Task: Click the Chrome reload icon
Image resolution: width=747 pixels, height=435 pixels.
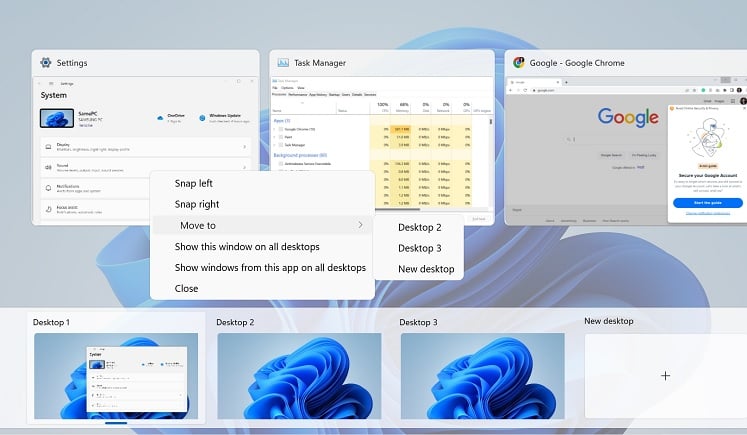Action: point(525,90)
